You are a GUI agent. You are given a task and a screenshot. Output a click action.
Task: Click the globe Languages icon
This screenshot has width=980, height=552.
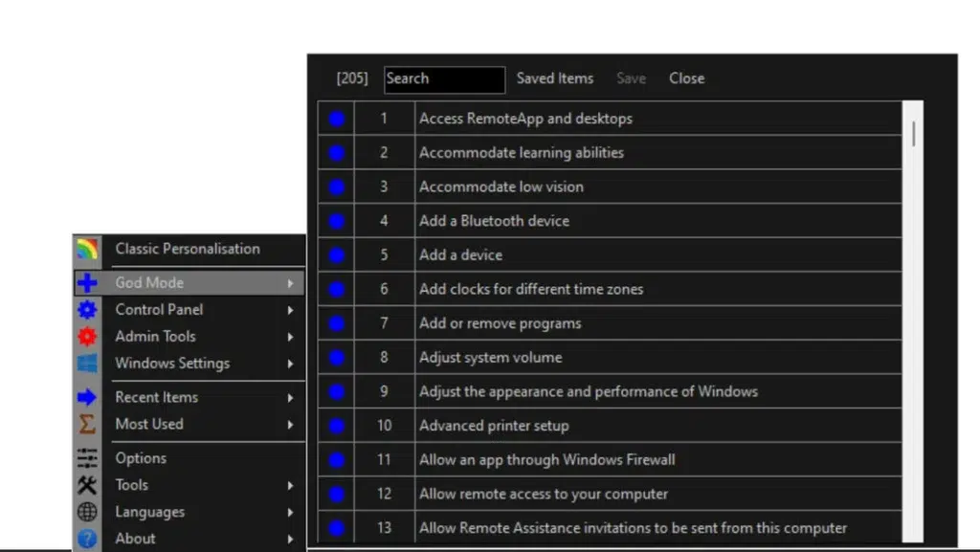(x=87, y=512)
